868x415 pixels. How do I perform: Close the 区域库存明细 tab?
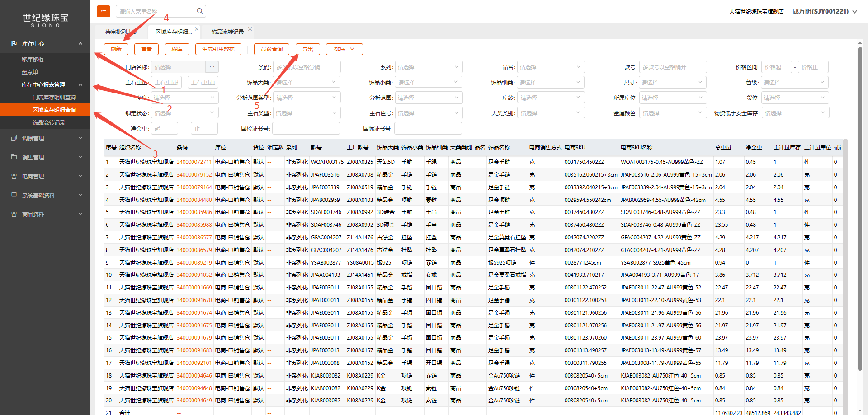[x=197, y=29]
